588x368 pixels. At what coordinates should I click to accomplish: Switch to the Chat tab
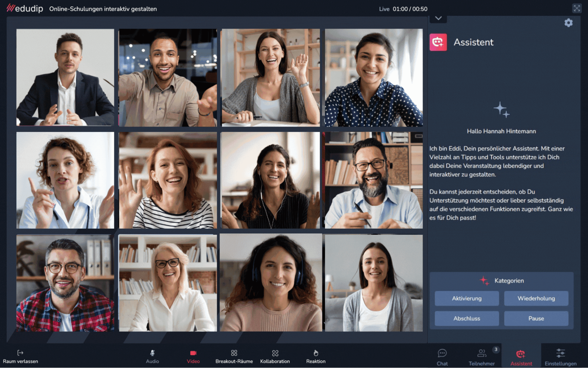tap(442, 357)
